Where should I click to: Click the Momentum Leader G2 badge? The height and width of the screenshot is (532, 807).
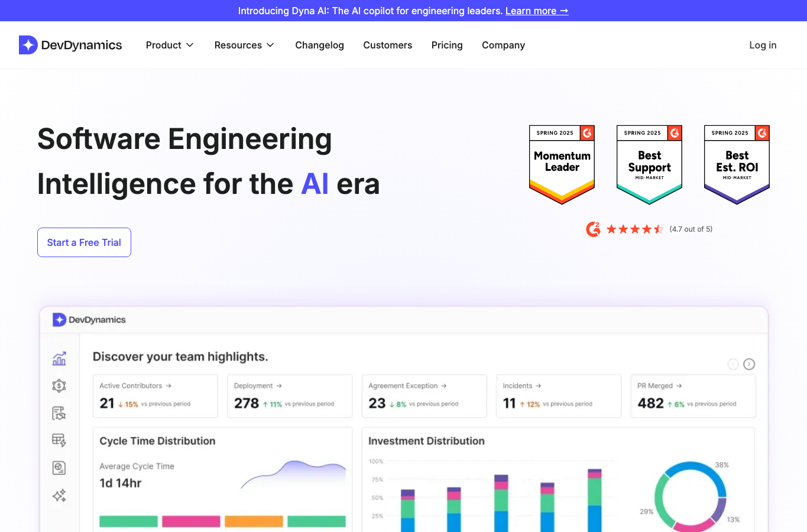(x=562, y=164)
